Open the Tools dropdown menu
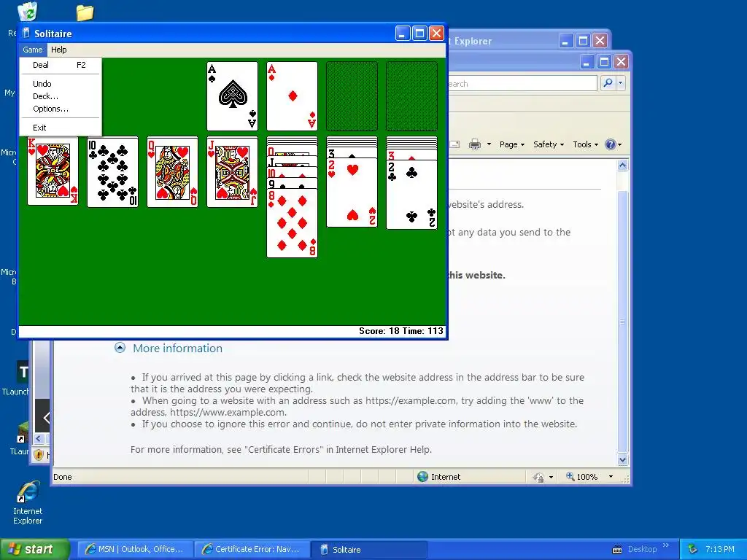The width and height of the screenshot is (747, 560). coord(585,144)
